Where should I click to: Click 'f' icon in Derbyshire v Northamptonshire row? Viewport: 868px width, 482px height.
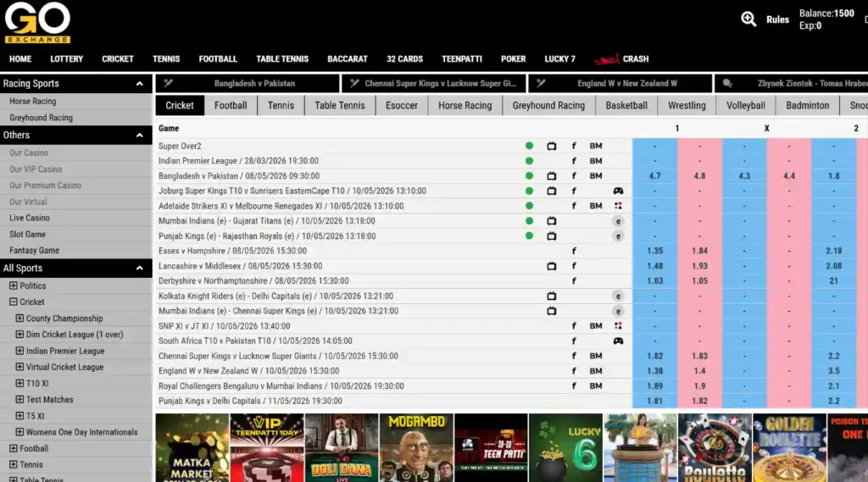[x=574, y=281]
